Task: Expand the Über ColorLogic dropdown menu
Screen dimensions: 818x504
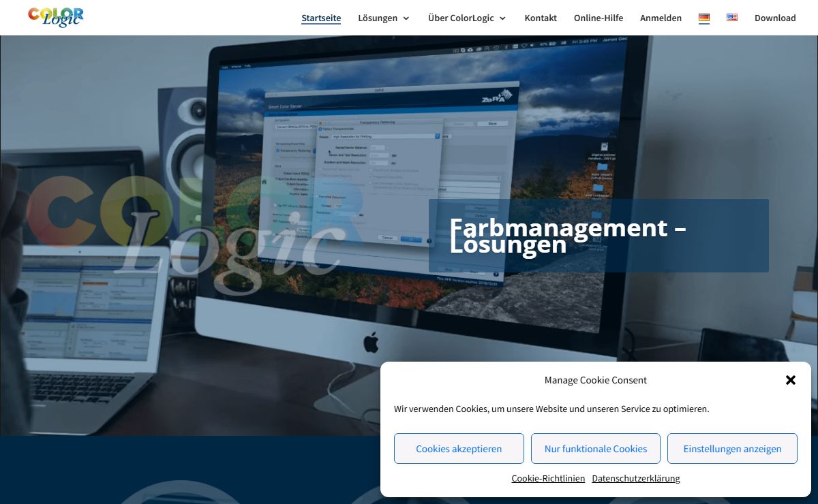Action: 467,18
